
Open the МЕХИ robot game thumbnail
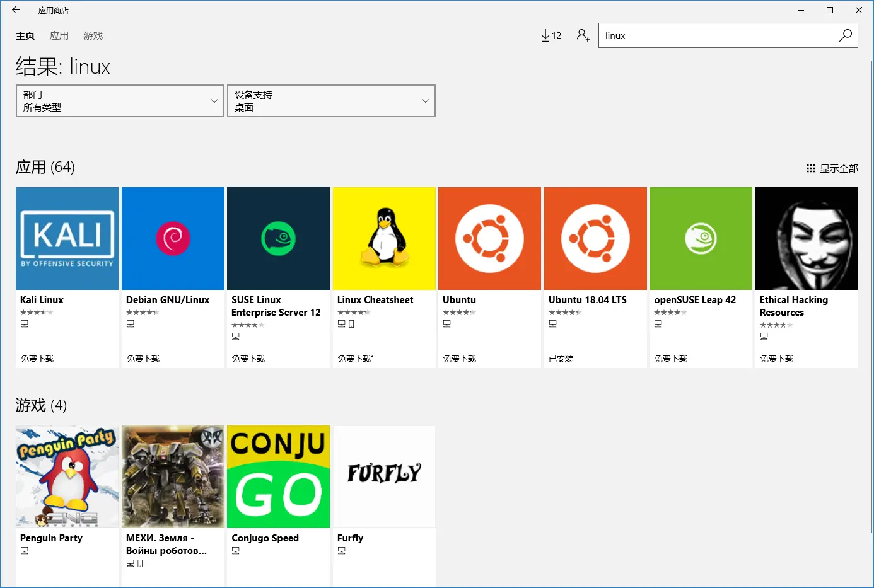click(x=173, y=476)
